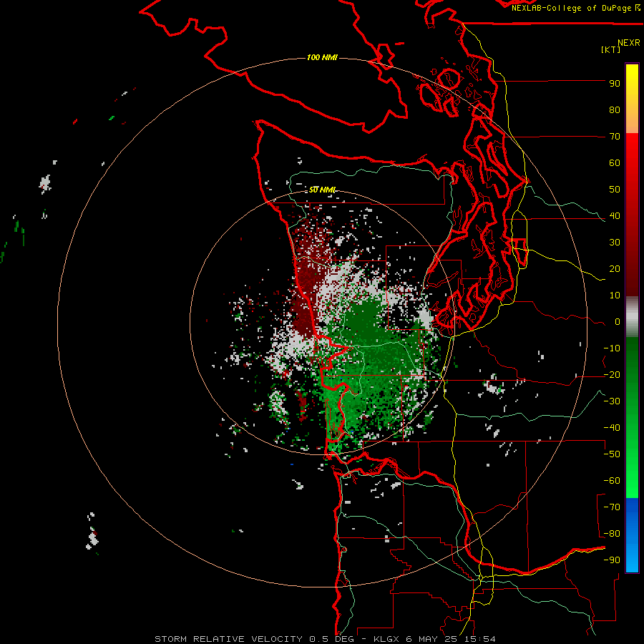Click the 6 MAY 25 date text

432,639
